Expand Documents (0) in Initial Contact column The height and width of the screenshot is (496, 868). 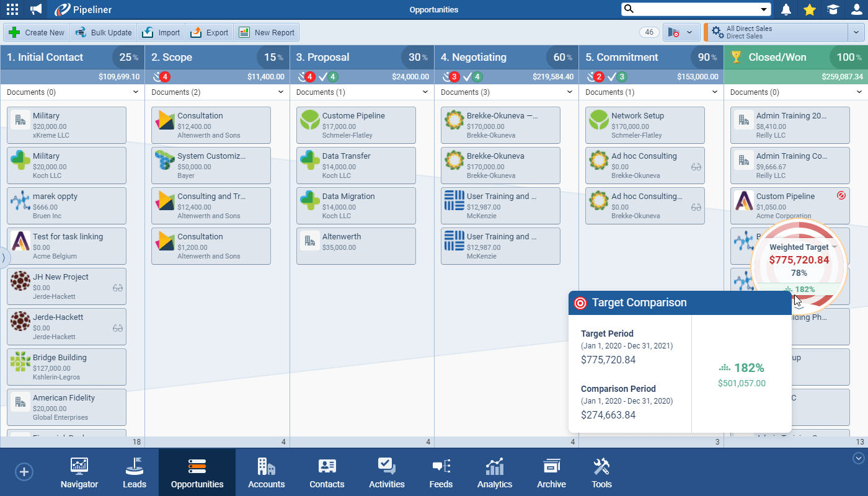tap(136, 92)
